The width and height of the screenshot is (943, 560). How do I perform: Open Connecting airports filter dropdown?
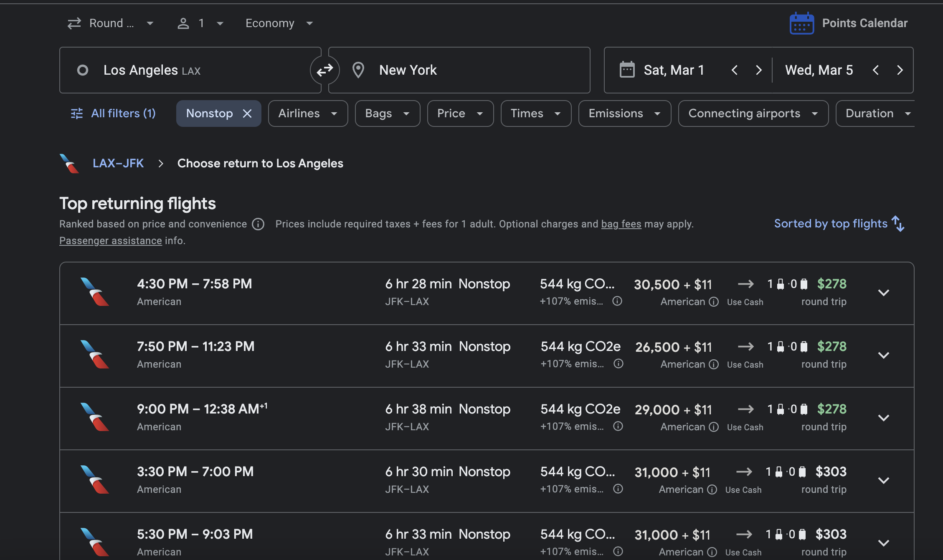(753, 114)
